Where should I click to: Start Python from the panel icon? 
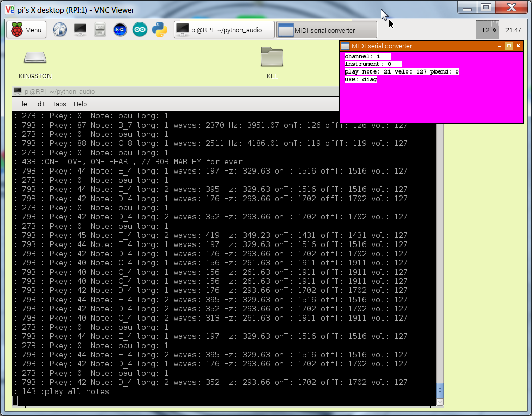click(160, 30)
